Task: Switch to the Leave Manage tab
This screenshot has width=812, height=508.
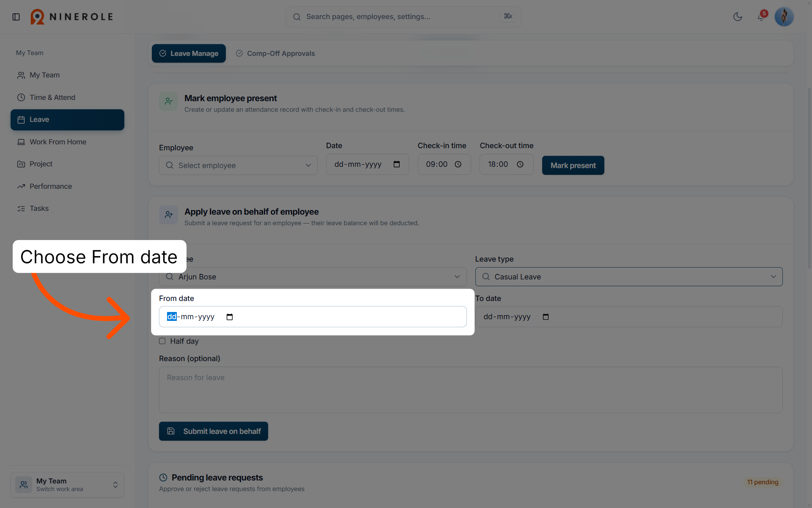Action: tap(189, 53)
